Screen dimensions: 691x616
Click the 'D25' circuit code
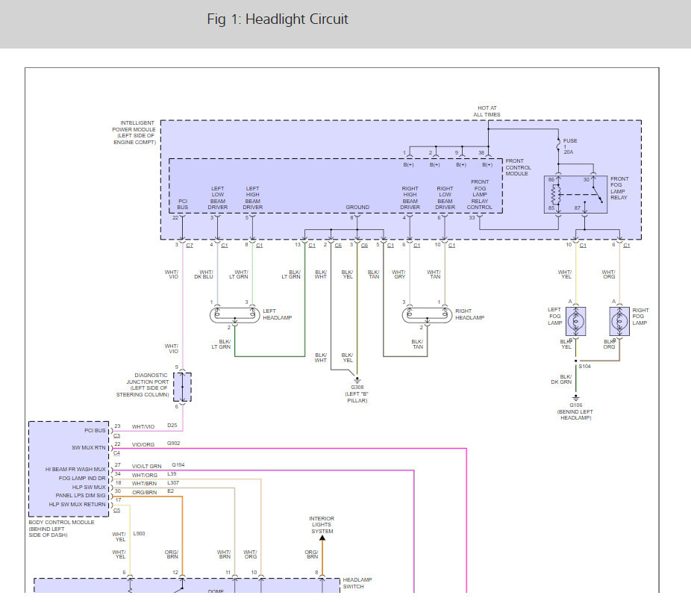tap(172, 426)
